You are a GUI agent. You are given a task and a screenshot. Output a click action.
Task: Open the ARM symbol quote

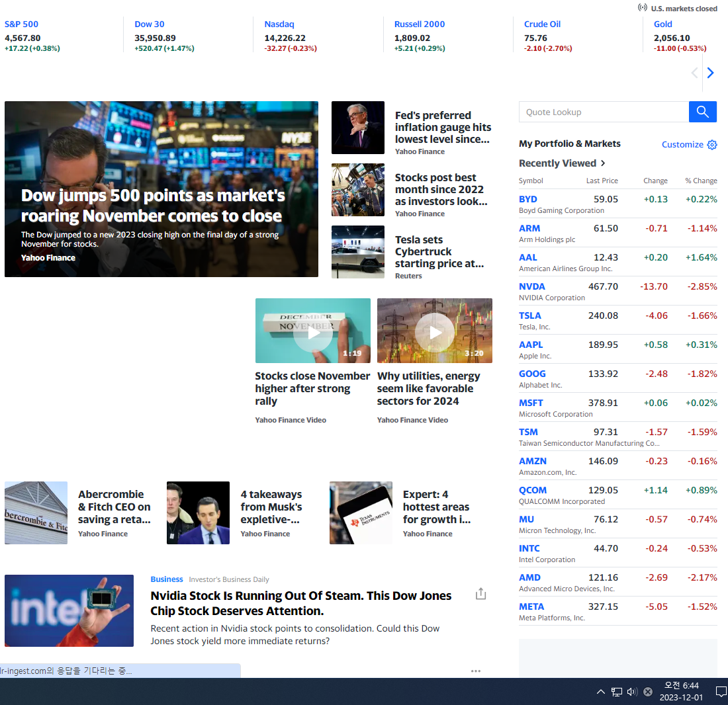(x=529, y=228)
